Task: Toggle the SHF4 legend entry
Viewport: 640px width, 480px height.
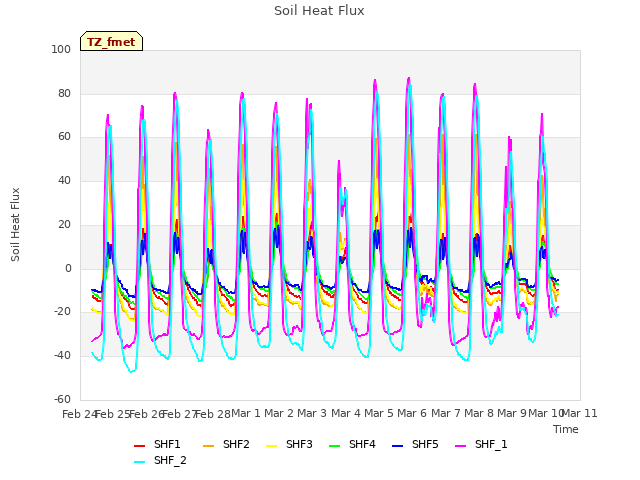Action: click(352, 444)
